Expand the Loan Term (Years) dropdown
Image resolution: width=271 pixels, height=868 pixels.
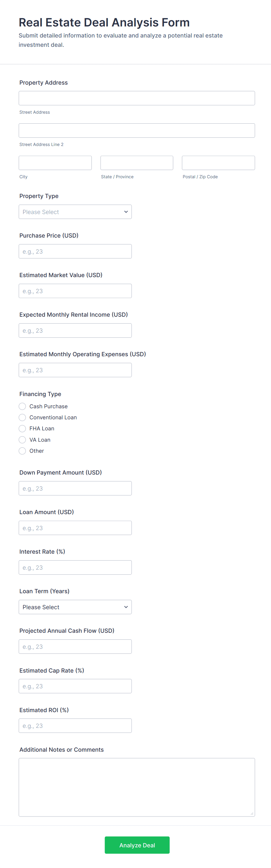pyautogui.click(x=75, y=607)
